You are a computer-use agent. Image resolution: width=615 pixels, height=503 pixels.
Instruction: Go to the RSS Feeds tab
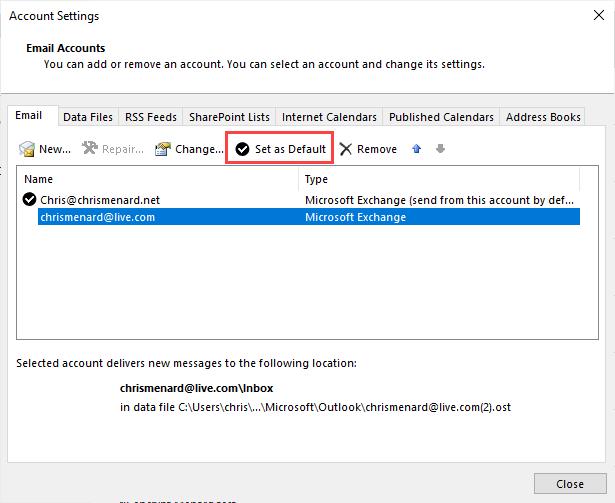click(149, 117)
